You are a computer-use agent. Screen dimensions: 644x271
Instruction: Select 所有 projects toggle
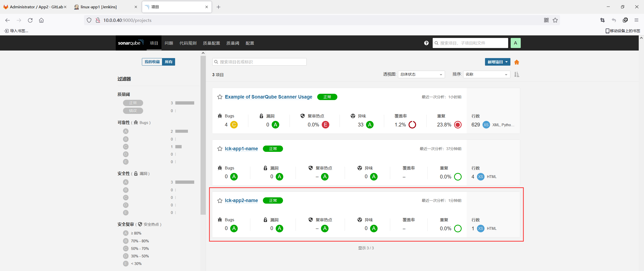(x=169, y=62)
